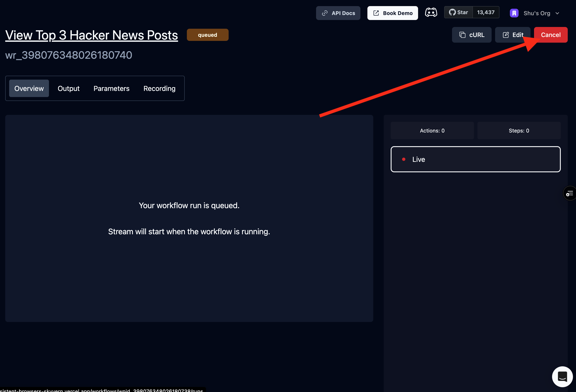Image resolution: width=576 pixels, height=392 pixels.
Task: Click the queued status badge
Action: pos(208,35)
